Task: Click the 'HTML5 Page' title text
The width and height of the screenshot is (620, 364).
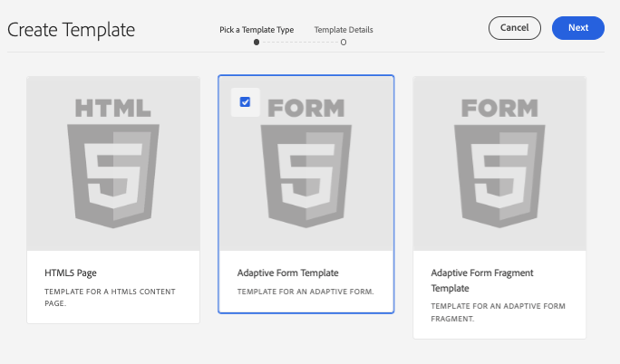Action: 71,273
